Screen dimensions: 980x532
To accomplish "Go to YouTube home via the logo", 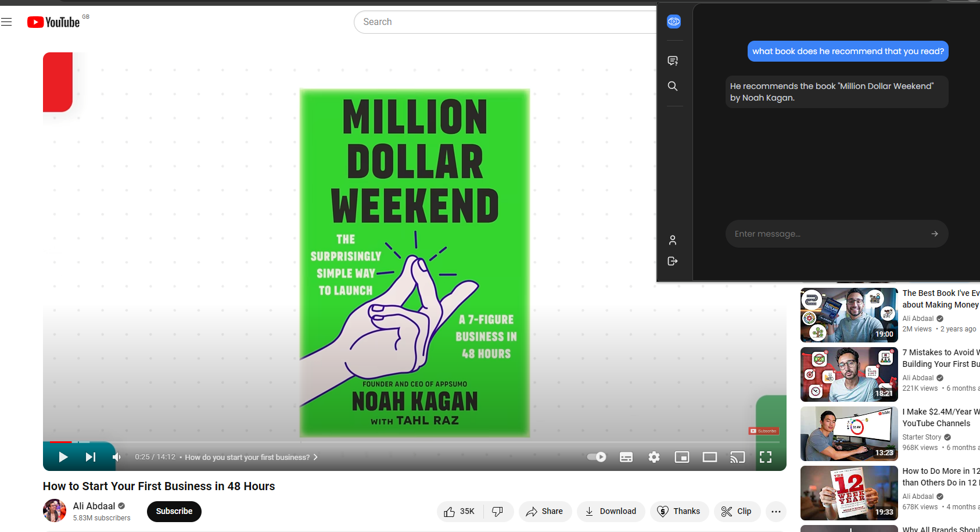I will 53,22.
